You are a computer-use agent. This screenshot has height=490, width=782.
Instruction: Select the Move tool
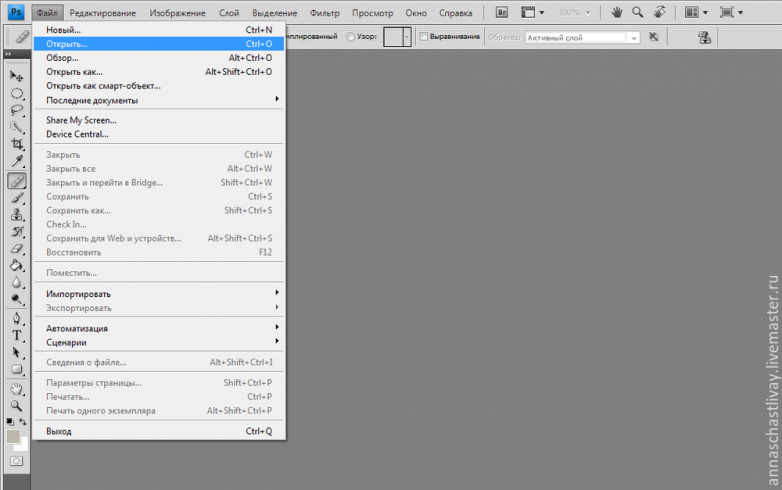(16, 76)
